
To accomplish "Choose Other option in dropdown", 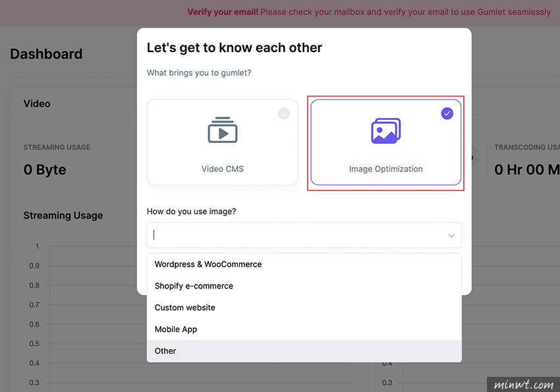I will [304, 351].
